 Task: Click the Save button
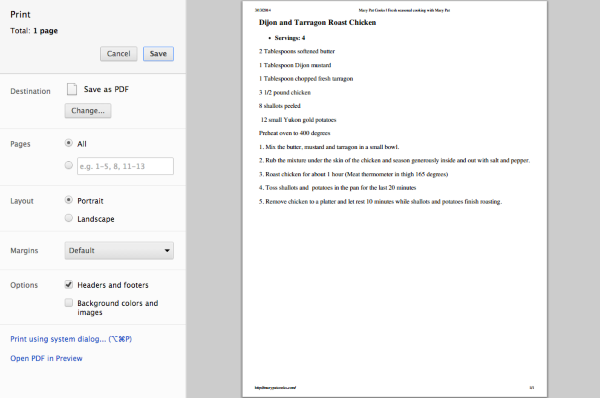[158, 54]
